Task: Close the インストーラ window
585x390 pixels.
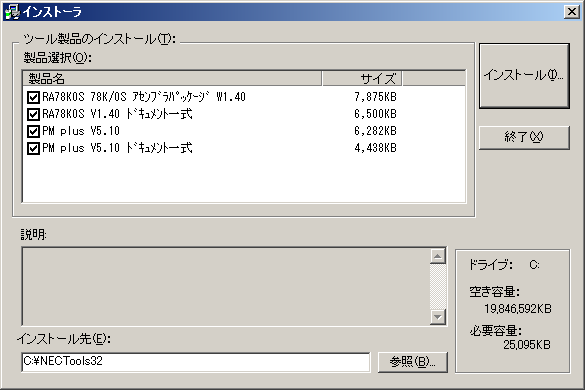Action: tap(572, 12)
